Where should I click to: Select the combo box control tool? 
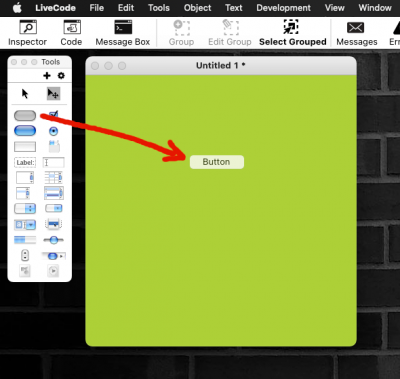click(25, 225)
